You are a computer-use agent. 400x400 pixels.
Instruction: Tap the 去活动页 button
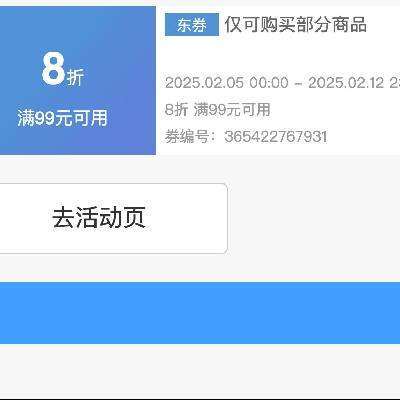113,218
